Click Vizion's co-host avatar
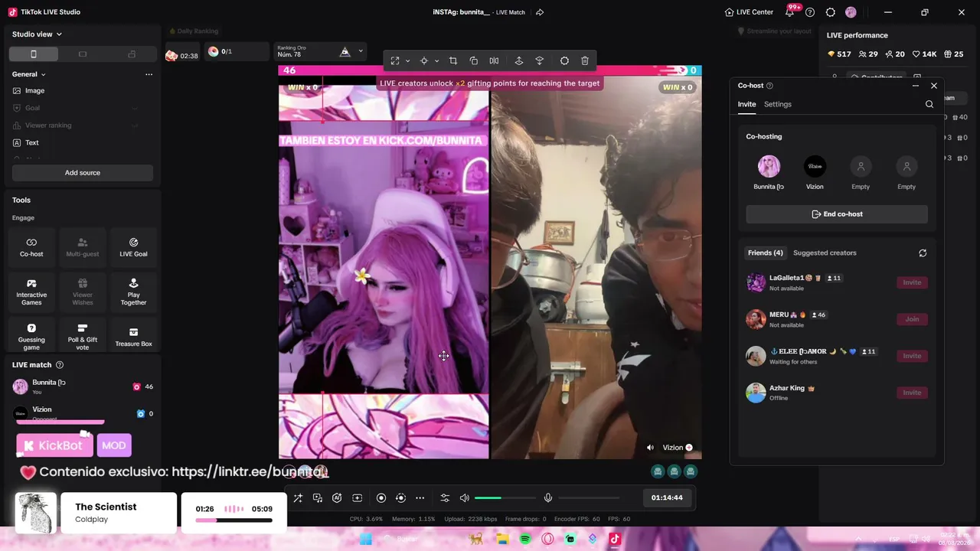The image size is (980, 551). coord(815,166)
